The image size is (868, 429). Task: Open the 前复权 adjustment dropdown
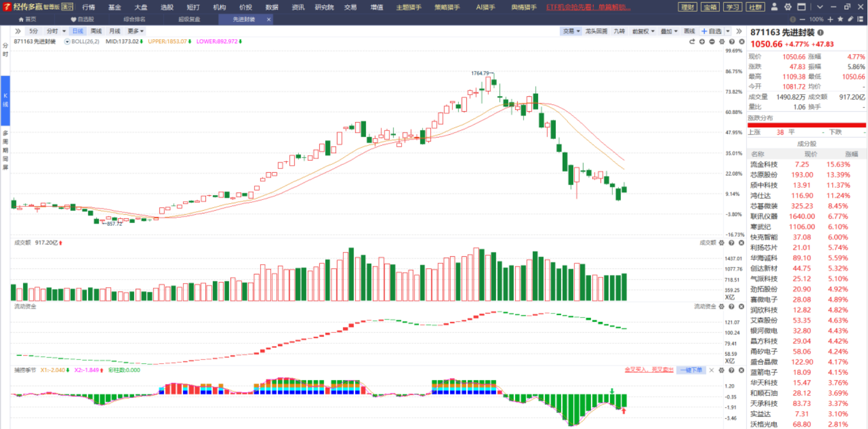(x=643, y=31)
